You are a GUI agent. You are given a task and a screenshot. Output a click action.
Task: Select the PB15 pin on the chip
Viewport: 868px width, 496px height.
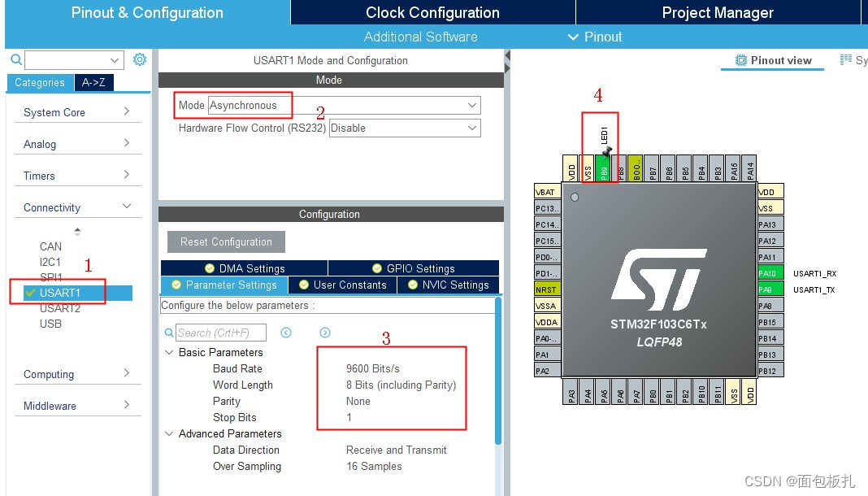(x=770, y=322)
